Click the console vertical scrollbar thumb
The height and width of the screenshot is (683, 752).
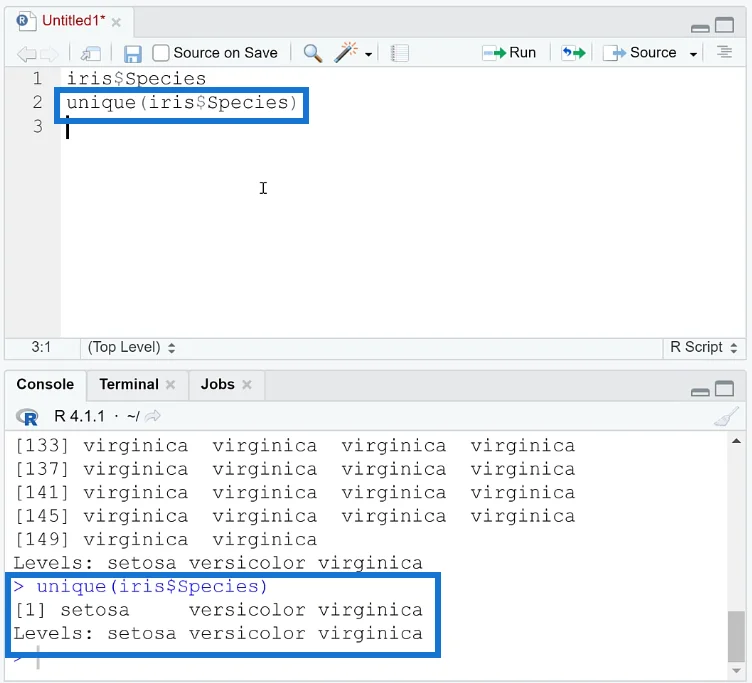coord(736,636)
